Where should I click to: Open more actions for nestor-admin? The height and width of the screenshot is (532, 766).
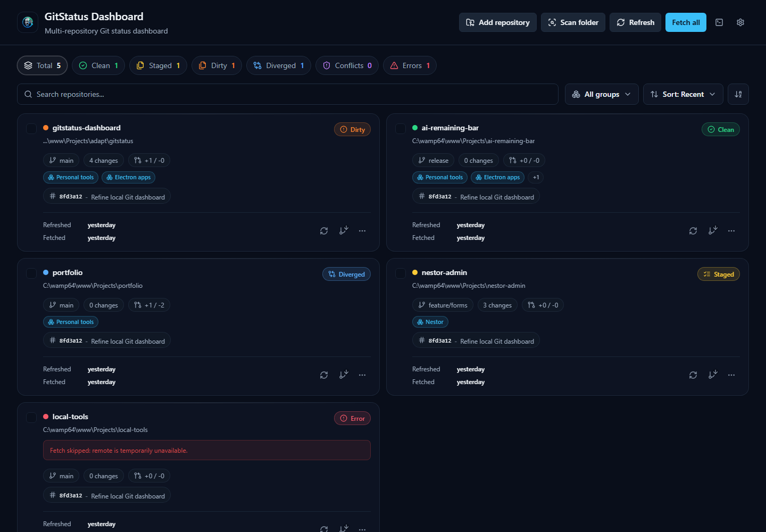tap(731, 375)
